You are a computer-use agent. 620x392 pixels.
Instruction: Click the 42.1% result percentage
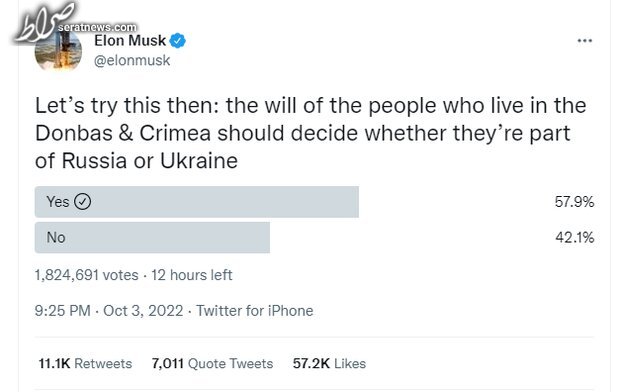click(x=575, y=238)
